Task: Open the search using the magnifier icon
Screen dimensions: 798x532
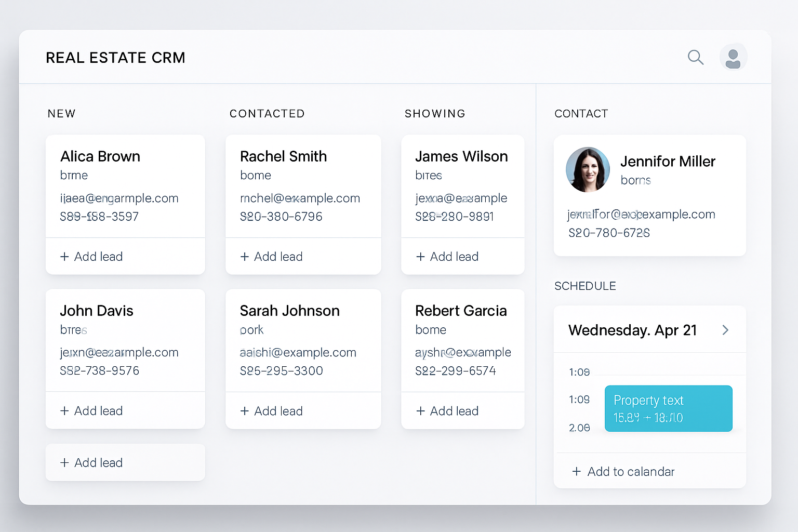Action: (696, 58)
